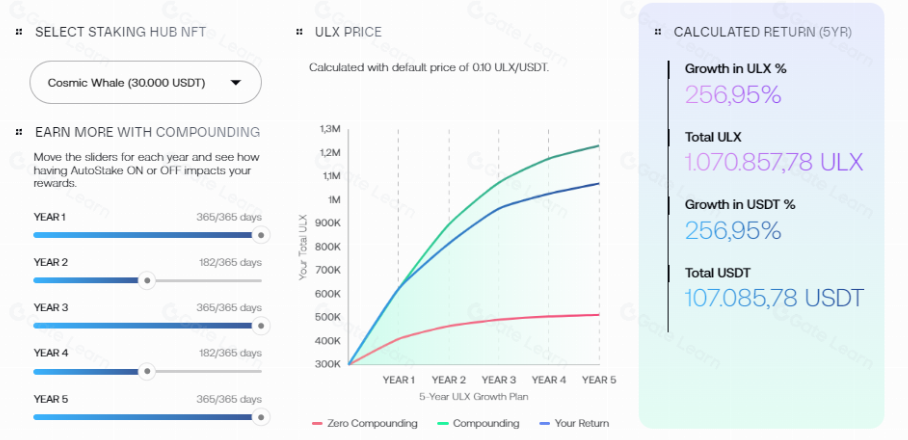The height and width of the screenshot is (440, 908).
Task: Click the dropdown arrow in NFT selector
Action: click(x=236, y=83)
